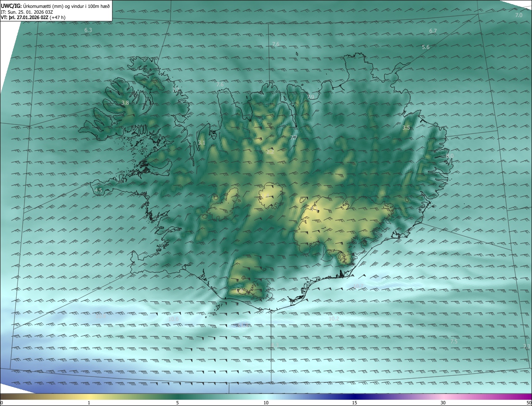Click the 2.2 value in north-central Iceland
The image size is (532, 406).
270,152
